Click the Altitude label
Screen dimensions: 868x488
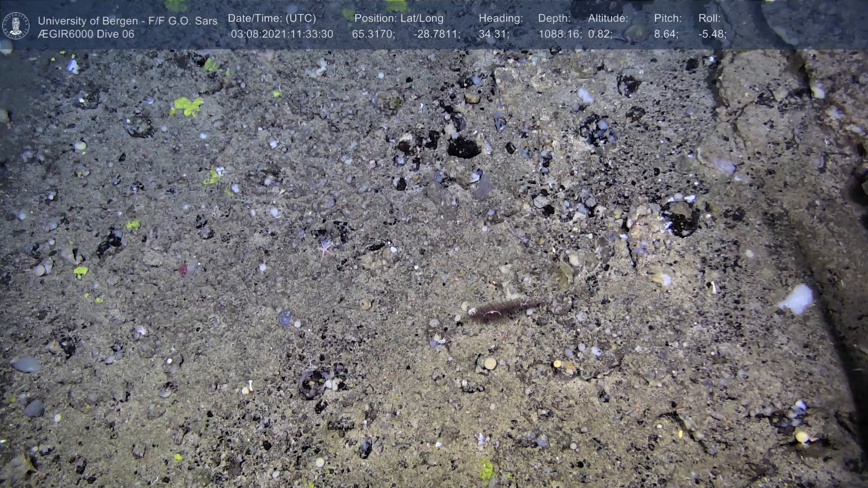pos(608,19)
